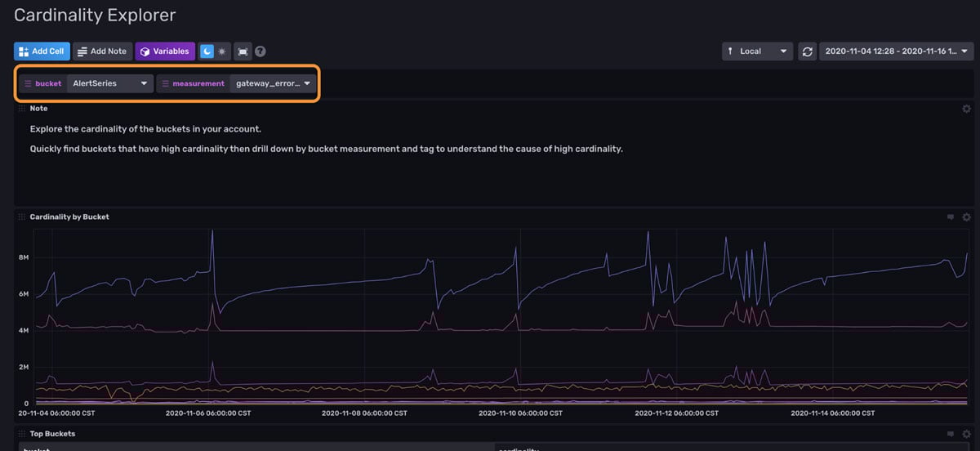Image resolution: width=980 pixels, height=451 pixels.
Task: Enter presentation mode fullscreen icon
Action: 243,51
